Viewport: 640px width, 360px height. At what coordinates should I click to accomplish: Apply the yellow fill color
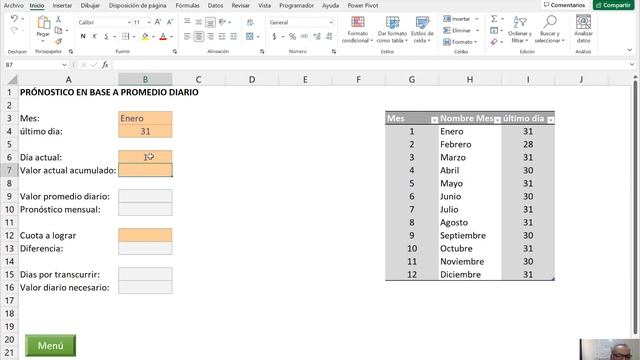click(x=145, y=37)
